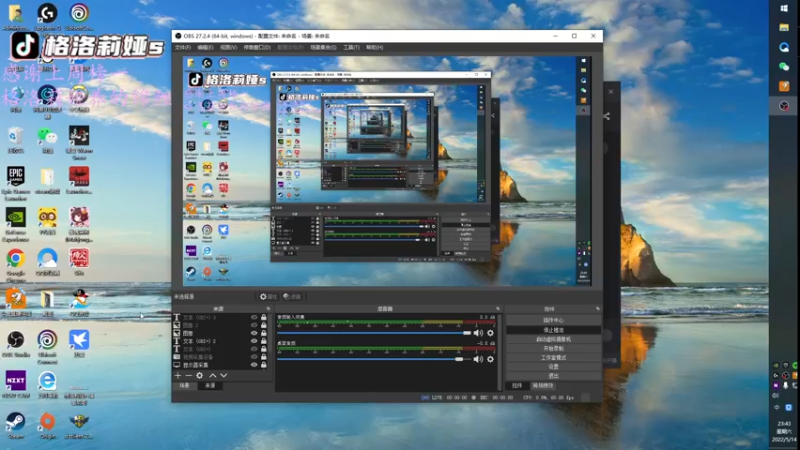Switch to the 来源 tab
Viewport: 800px width, 450px height.
click(210, 386)
